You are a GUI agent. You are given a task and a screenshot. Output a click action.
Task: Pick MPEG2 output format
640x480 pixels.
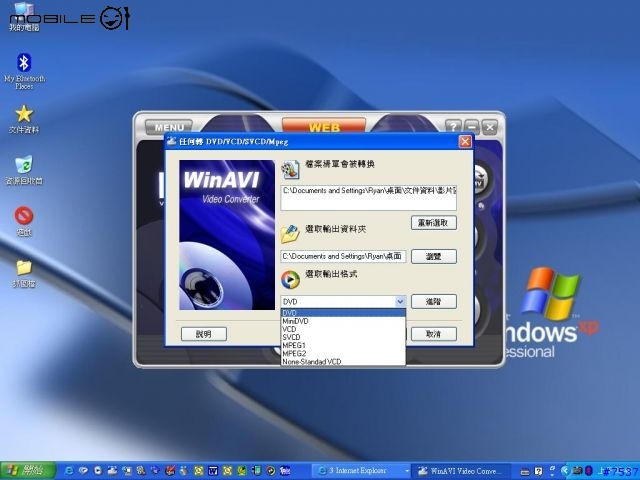343,354
